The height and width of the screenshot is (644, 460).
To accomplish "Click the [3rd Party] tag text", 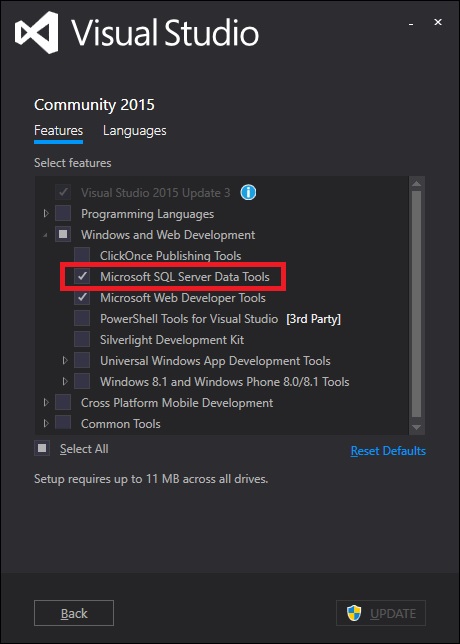I will tap(313, 319).
